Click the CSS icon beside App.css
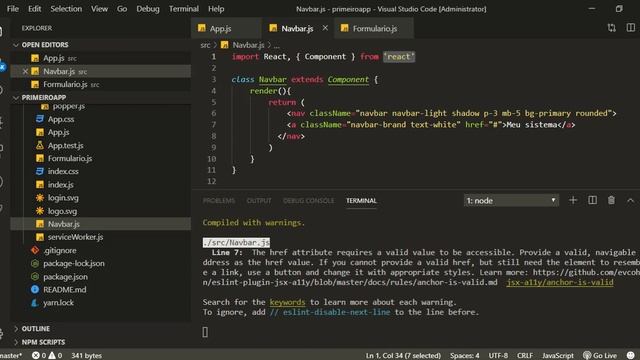The image size is (640, 360). pyautogui.click(x=40, y=119)
